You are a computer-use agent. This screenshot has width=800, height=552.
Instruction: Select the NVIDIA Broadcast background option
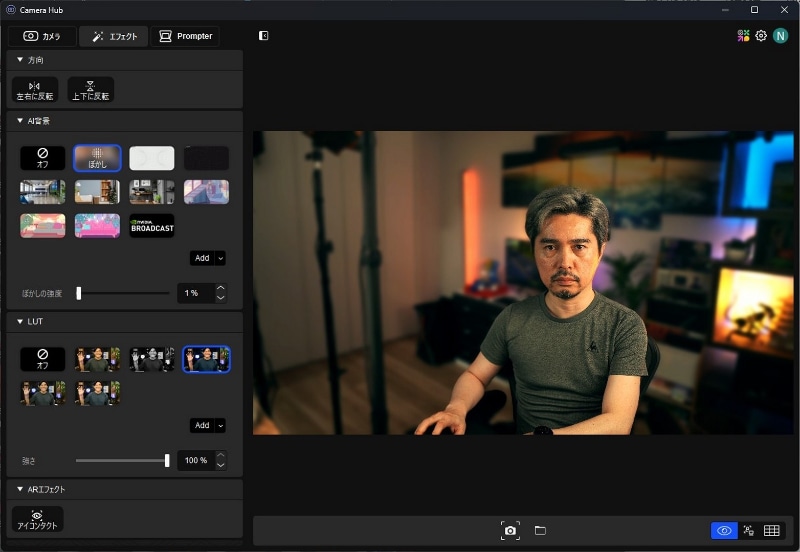[152, 225]
